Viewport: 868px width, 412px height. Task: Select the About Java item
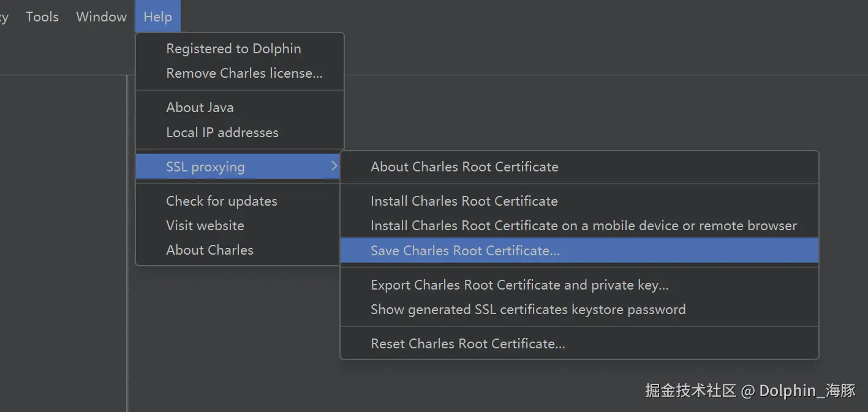(240, 107)
